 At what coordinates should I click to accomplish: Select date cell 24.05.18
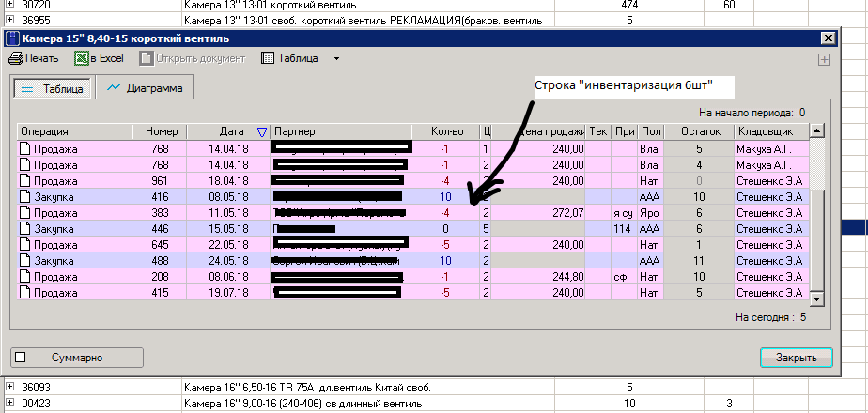(228, 260)
